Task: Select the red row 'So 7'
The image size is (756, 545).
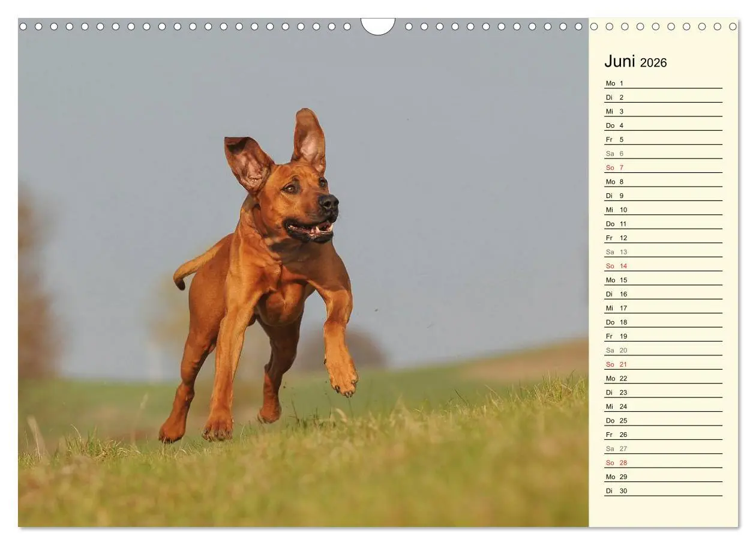Action: click(x=663, y=167)
